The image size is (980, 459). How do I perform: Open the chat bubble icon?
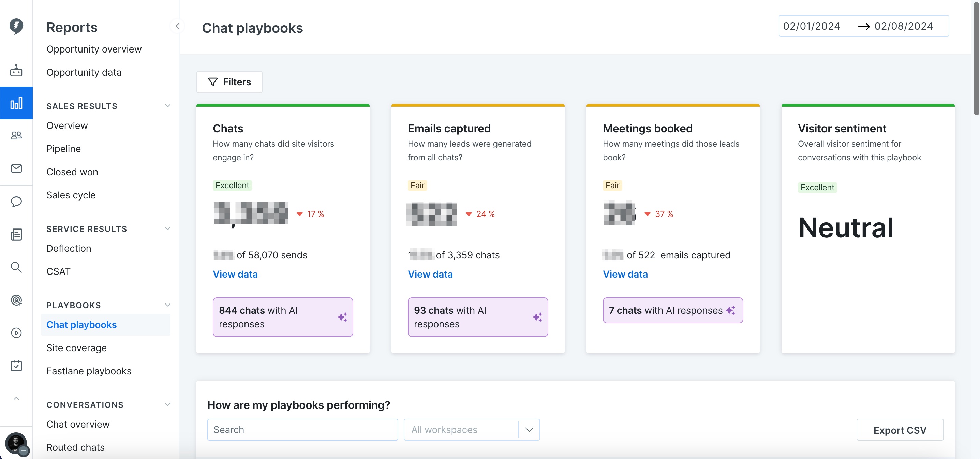16,201
